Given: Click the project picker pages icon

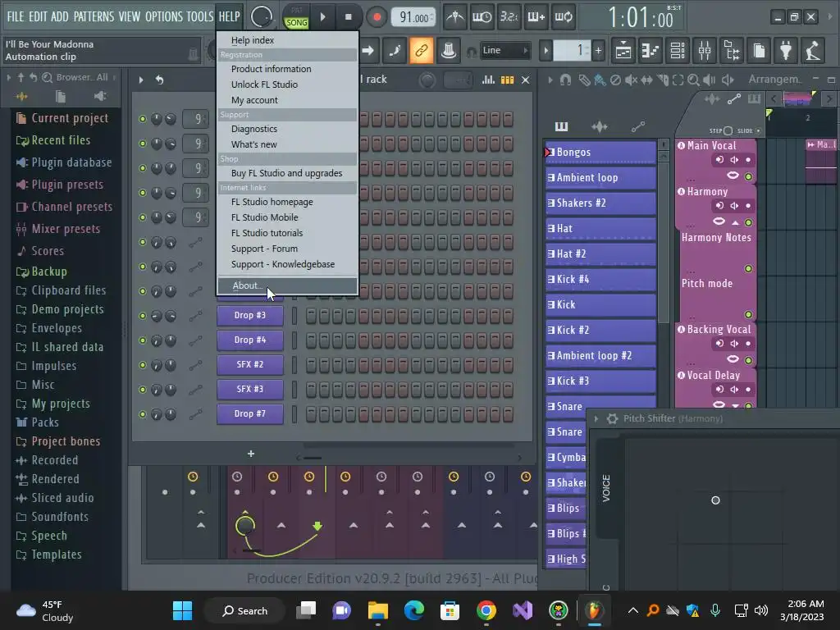Looking at the screenshot, I should click(759, 51).
